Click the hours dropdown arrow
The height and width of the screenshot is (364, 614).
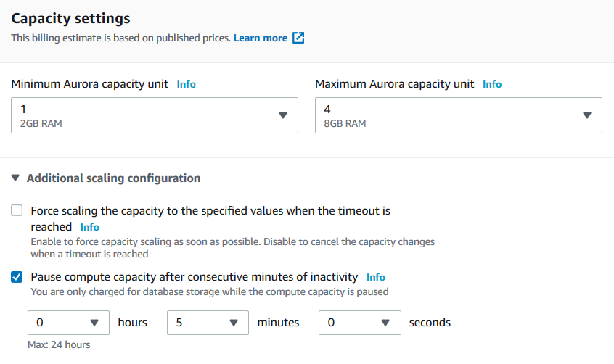pyautogui.click(x=94, y=323)
